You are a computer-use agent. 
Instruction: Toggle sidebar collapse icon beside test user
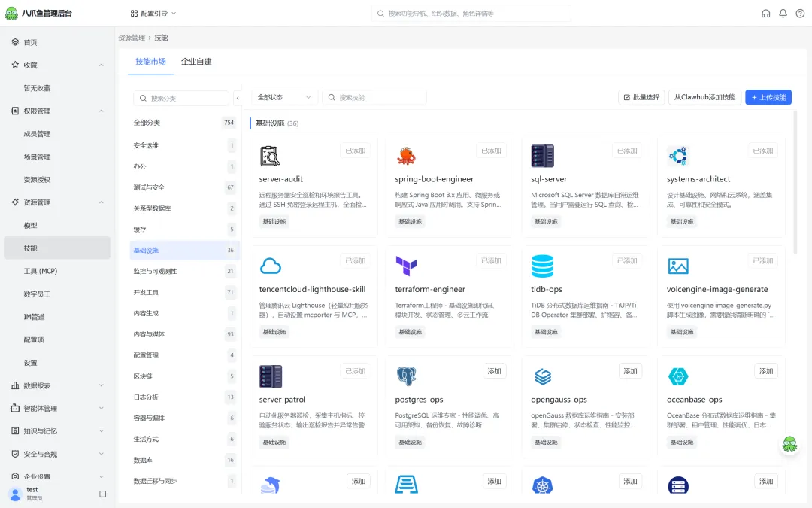102,494
